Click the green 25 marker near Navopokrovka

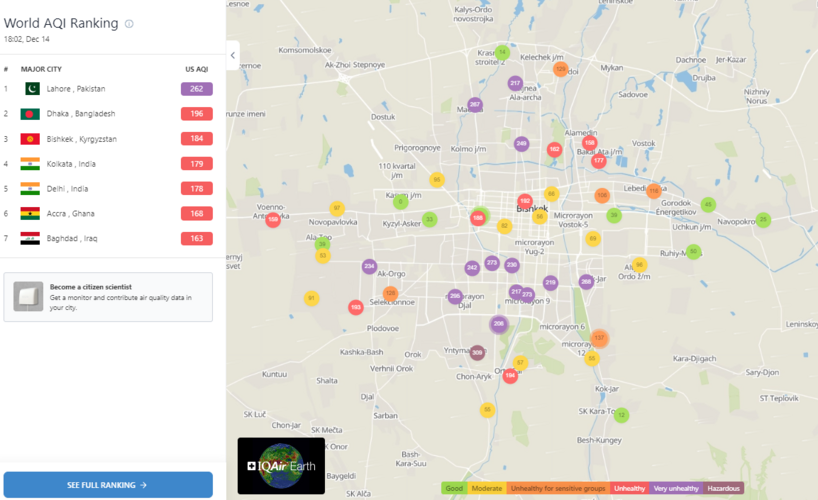pyautogui.click(x=763, y=220)
